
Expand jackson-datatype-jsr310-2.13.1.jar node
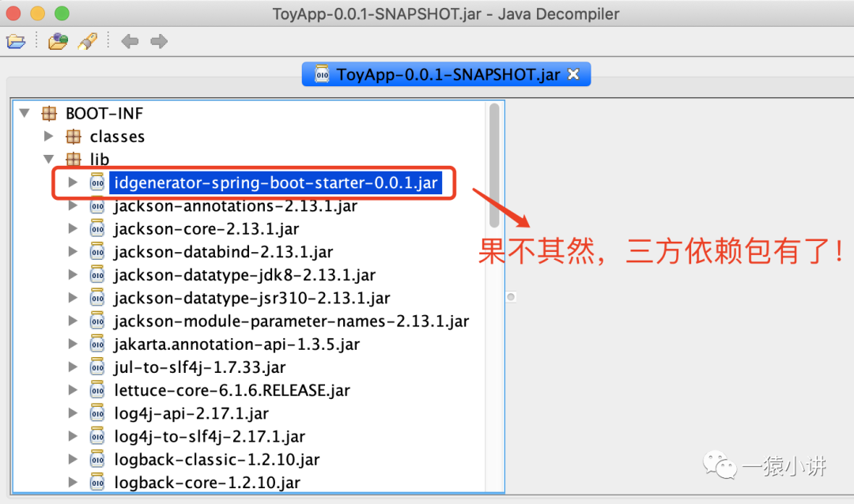[x=73, y=298]
